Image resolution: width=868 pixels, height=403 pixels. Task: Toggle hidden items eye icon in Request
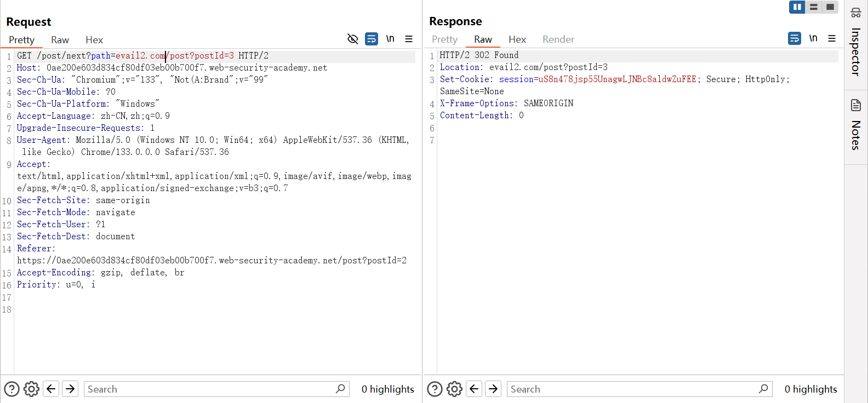[x=353, y=39]
